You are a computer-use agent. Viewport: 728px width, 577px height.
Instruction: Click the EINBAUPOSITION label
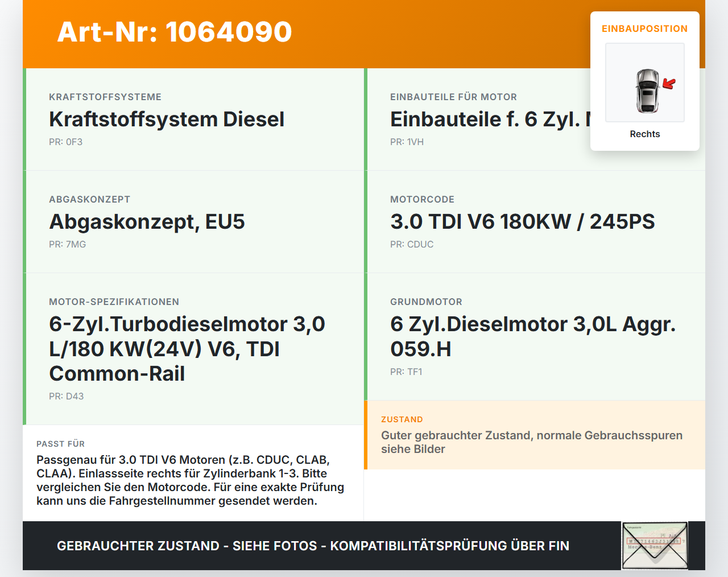(x=645, y=28)
